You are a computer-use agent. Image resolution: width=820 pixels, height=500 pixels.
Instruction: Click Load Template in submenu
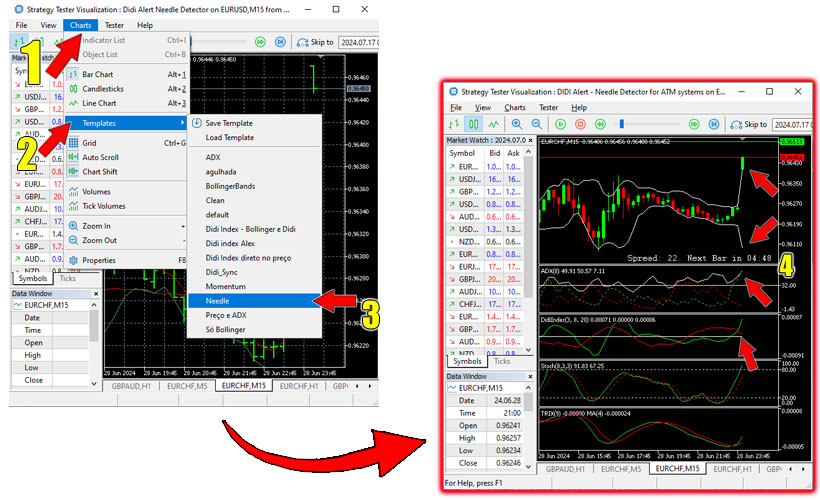(254, 137)
